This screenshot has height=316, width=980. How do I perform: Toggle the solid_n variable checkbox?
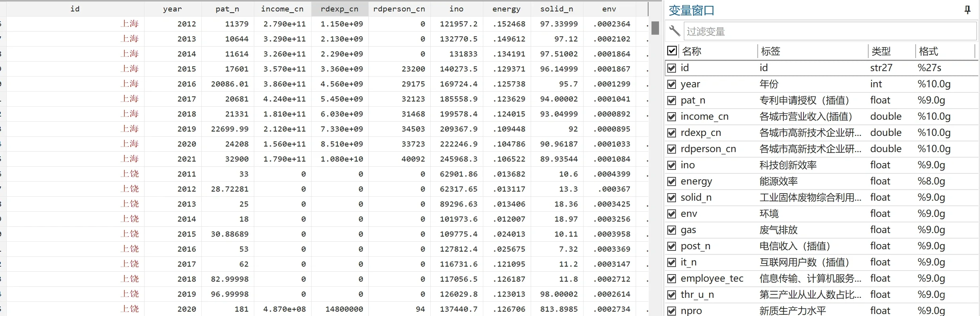[672, 197]
